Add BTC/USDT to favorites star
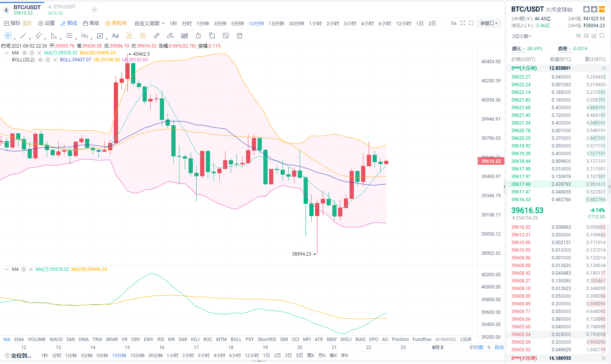 pos(594,9)
